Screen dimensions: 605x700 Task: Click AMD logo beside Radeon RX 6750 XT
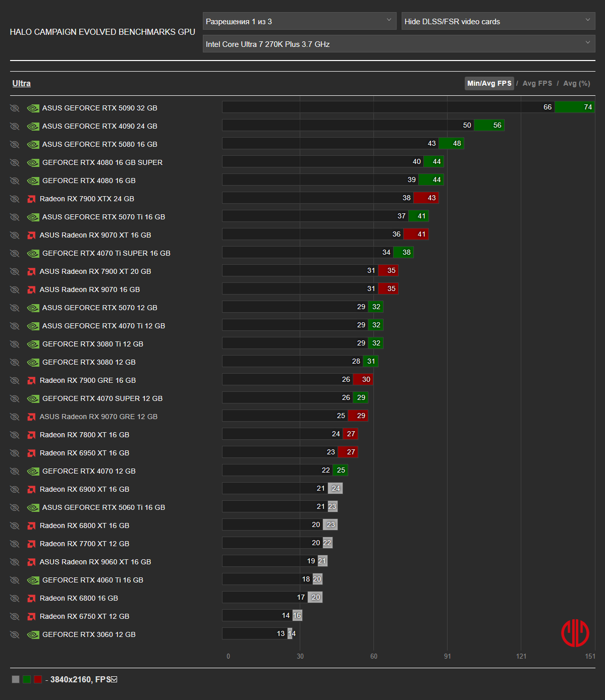tap(31, 616)
